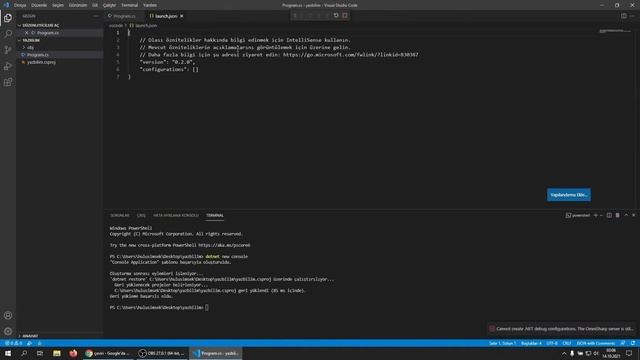This screenshot has height=360, width=640.
Task: Close the terminal panel
Action: [633, 215]
